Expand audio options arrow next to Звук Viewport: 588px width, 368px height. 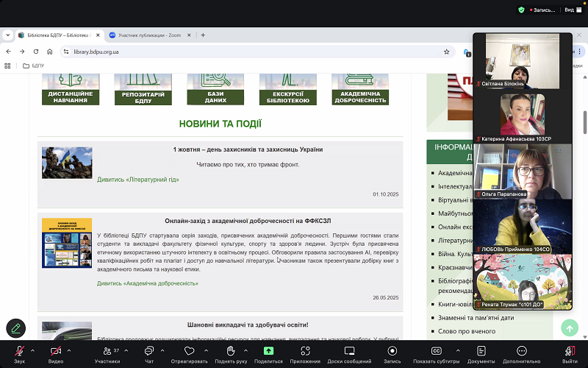tap(33, 350)
